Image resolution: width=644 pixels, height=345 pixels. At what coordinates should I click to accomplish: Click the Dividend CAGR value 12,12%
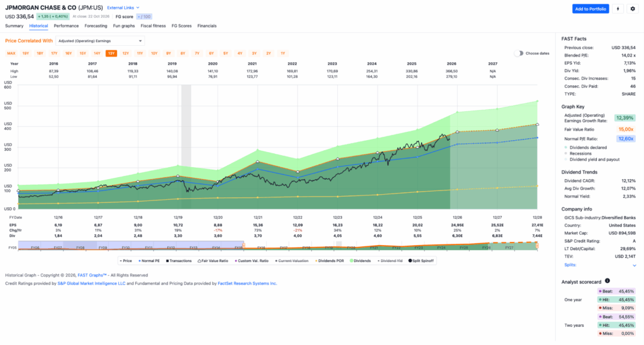pyautogui.click(x=628, y=181)
